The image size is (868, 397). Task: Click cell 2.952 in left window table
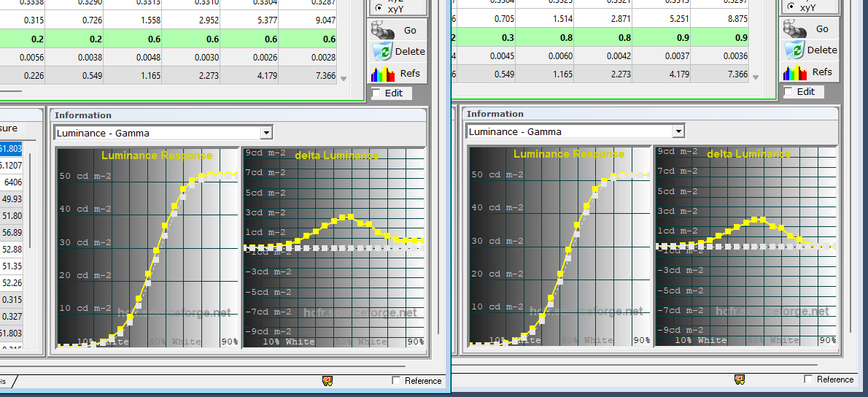tap(191, 20)
